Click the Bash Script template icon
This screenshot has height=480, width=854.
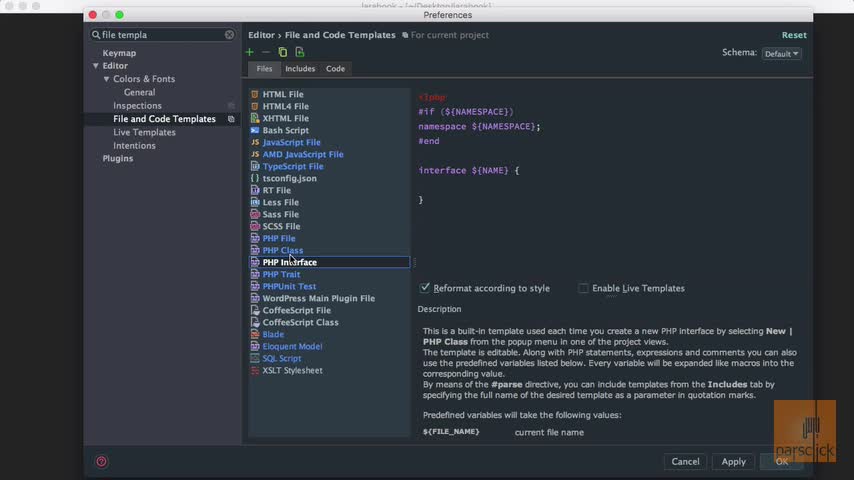click(x=254, y=130)
